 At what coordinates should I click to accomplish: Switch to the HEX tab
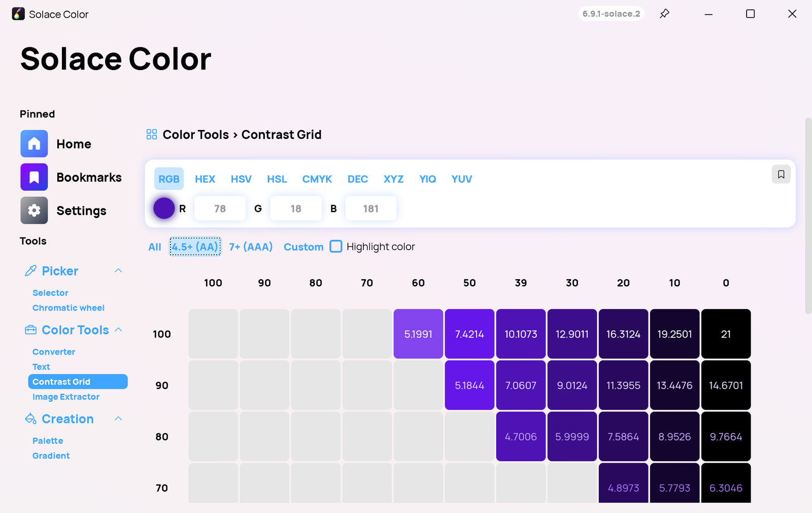205,179
